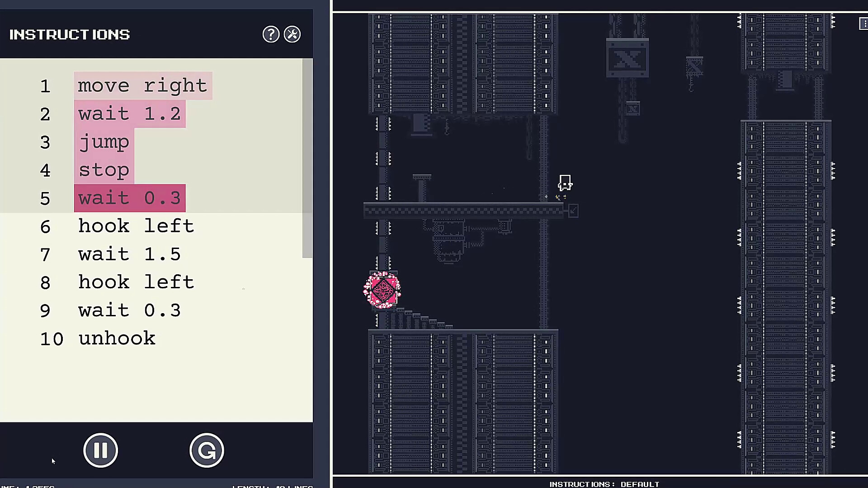Select the 'hook left' instruction on line 6

(x=136, y=226)
